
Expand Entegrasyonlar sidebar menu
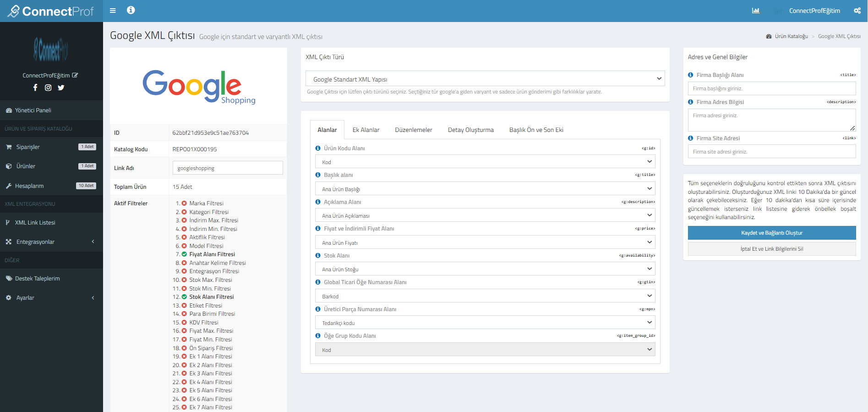point(51,242)
